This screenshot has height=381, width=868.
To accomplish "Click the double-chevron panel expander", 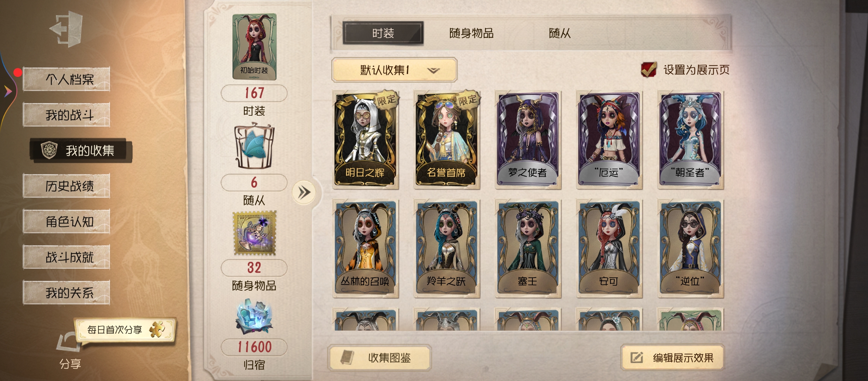I will point(304,193).
